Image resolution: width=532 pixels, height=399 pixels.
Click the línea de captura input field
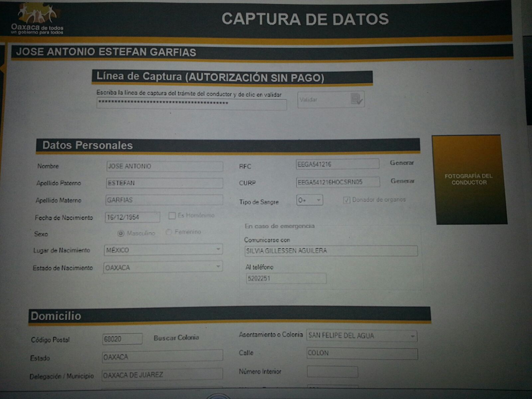[192, 104]
